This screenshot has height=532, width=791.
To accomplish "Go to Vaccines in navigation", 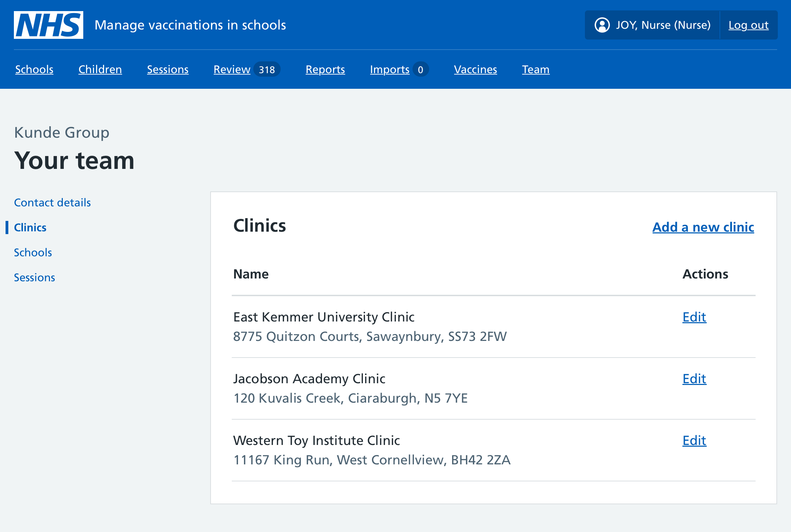I will point(476,69).
